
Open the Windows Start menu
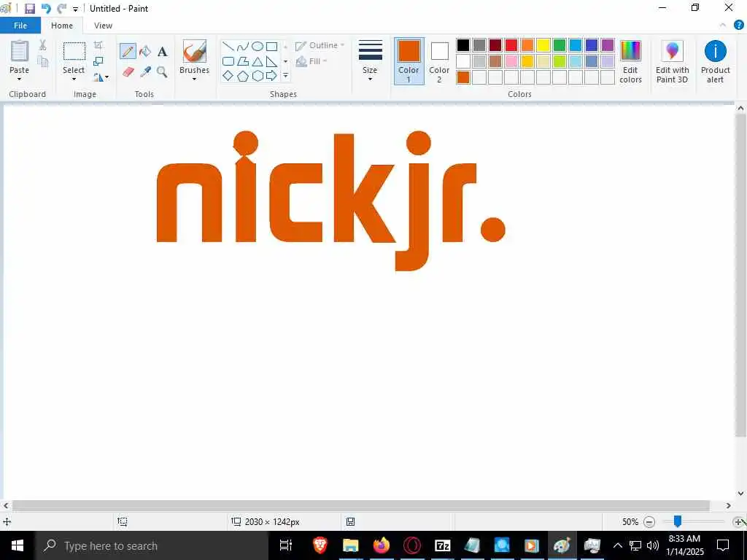point(18,545)
